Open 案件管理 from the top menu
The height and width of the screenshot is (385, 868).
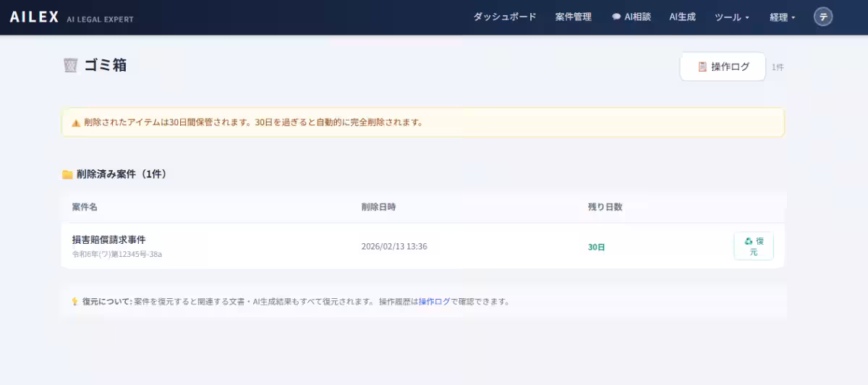click(574, 17)
